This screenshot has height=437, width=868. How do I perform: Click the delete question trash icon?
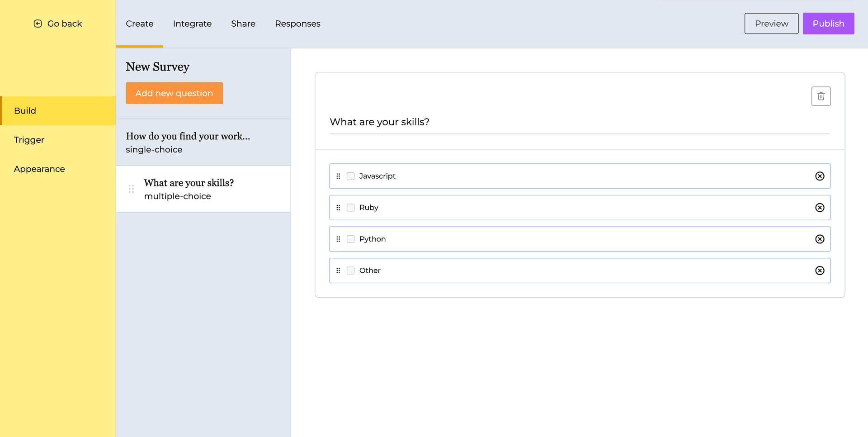821,96
